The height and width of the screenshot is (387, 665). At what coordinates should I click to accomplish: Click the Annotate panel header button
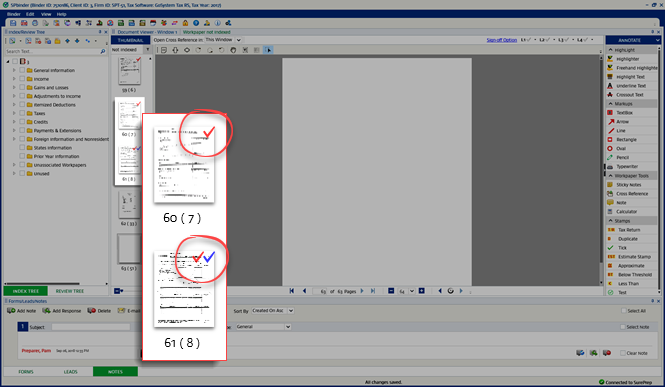coord(633,40)
